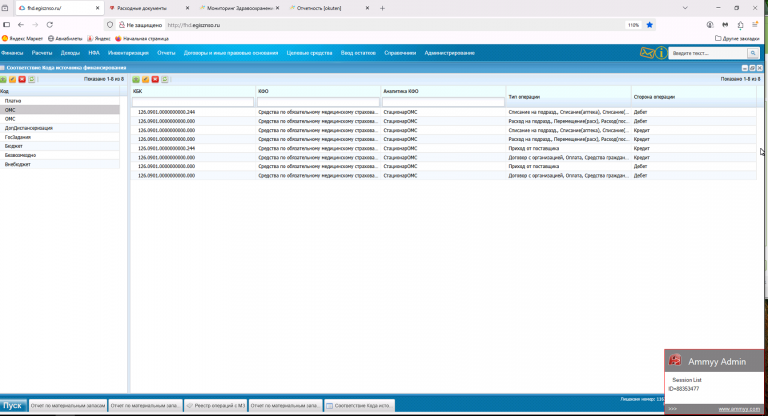Click the КФО filter input field

(x=318, y=102)
